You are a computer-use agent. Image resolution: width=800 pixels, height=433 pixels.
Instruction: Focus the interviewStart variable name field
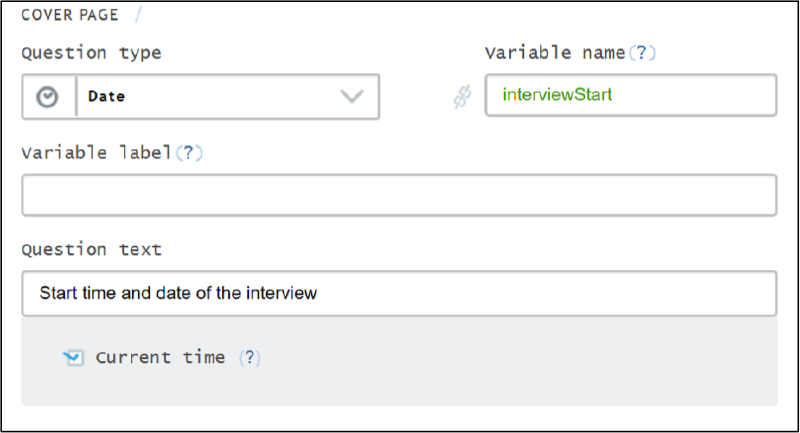click(630, 96)
